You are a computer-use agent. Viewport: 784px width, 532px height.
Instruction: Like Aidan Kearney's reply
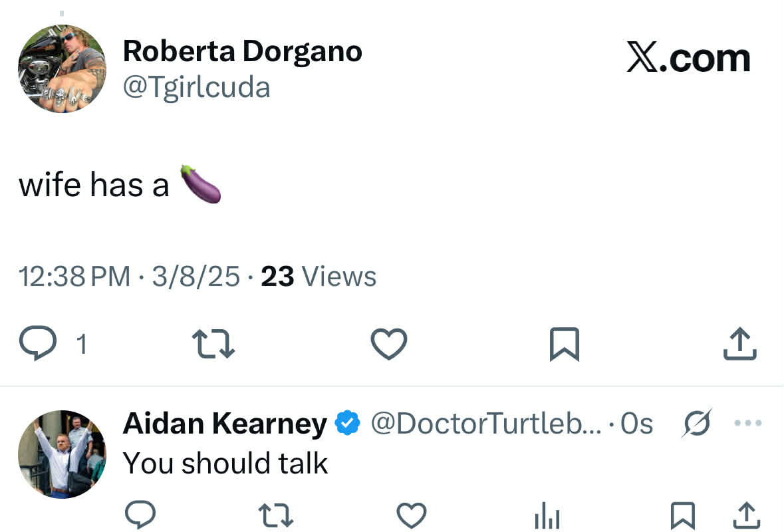click(411, 515)
